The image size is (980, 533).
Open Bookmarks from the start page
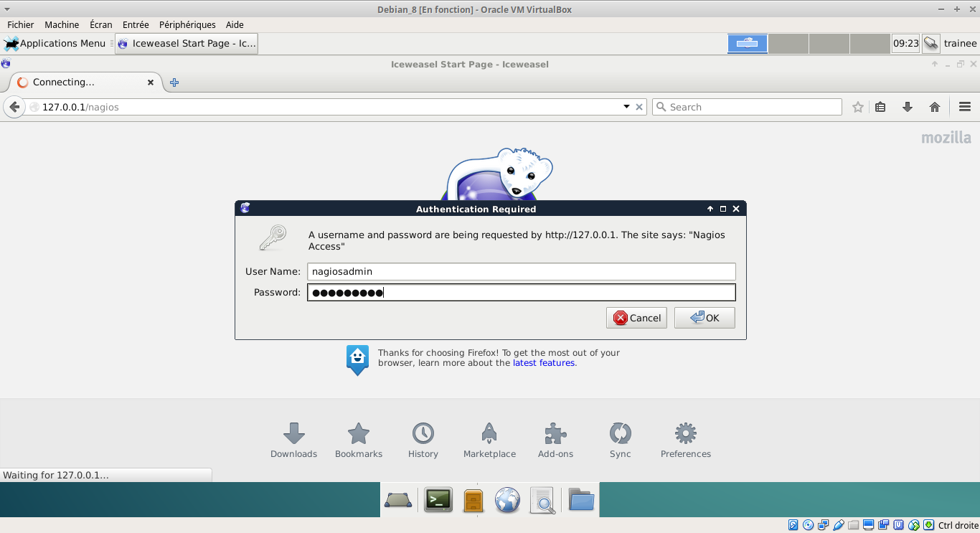(359, 440)
